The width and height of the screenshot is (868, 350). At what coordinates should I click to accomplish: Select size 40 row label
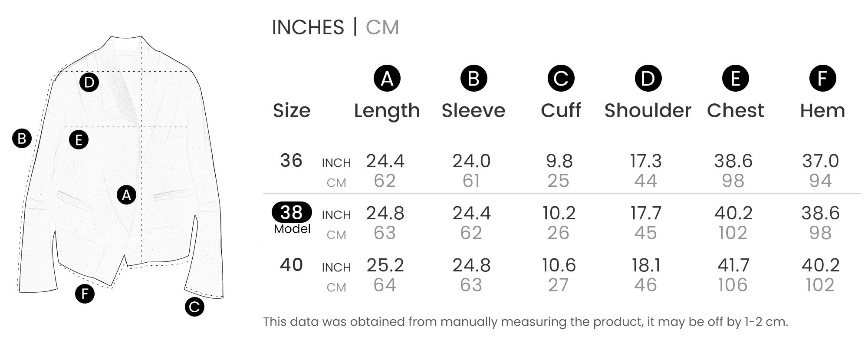tap(291, 265)
